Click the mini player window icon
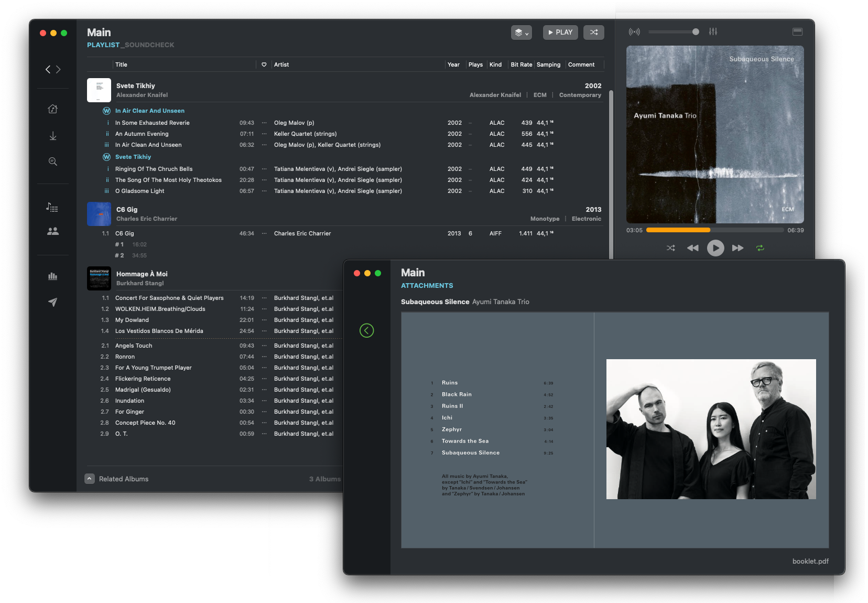Viewport: 868px width, 603px height. click(x=797, y=32)
